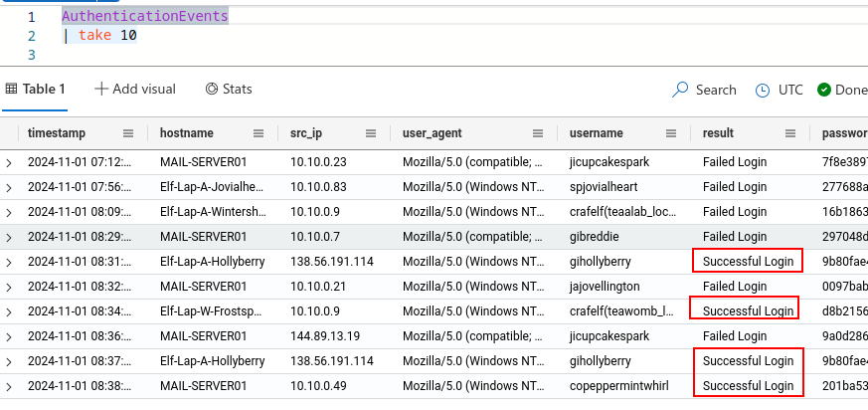The image size is (868, 410).
Task: Expand the spjovialheart row
Action: [10, 186]
